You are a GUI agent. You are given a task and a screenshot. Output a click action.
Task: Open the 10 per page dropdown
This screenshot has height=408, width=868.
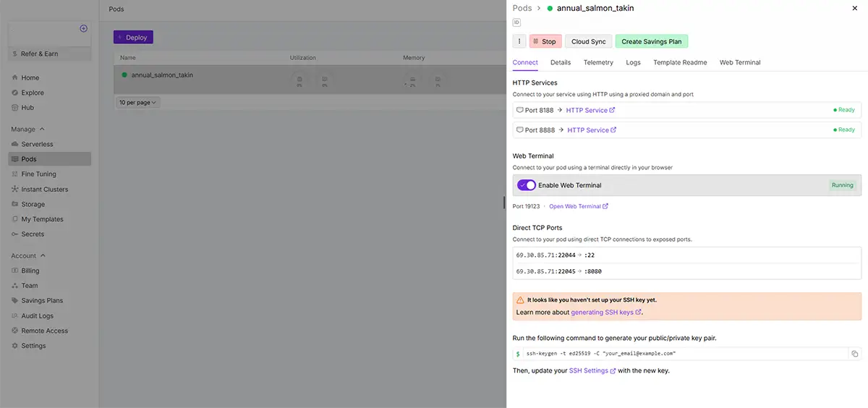click(x=137, y=103)
